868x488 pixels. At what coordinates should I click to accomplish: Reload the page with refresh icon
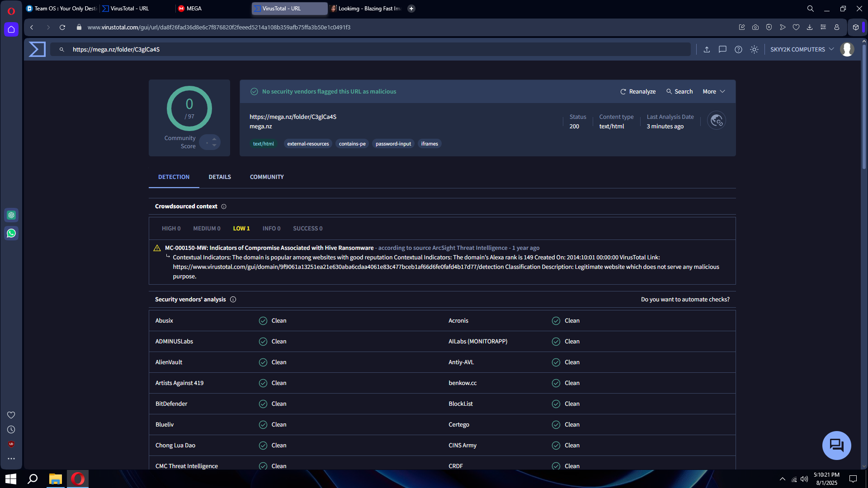(62, 28)
